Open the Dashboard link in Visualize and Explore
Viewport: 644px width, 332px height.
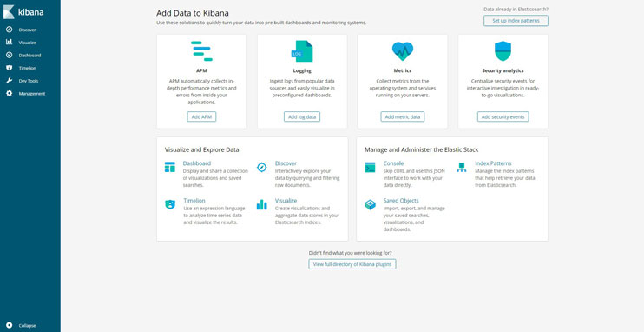pos(197,163)
